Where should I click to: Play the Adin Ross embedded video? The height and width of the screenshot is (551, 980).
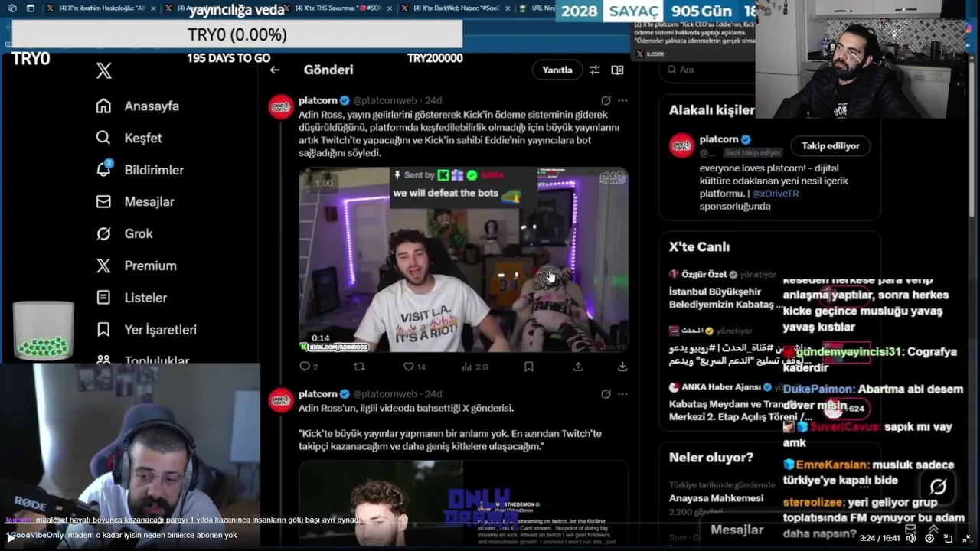click(463, 259)
